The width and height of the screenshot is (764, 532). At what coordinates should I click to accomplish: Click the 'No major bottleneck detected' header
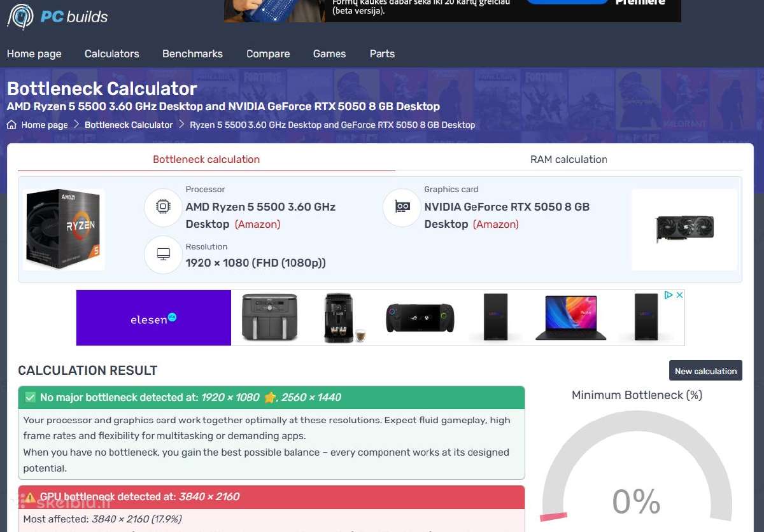tap(271, 397)
